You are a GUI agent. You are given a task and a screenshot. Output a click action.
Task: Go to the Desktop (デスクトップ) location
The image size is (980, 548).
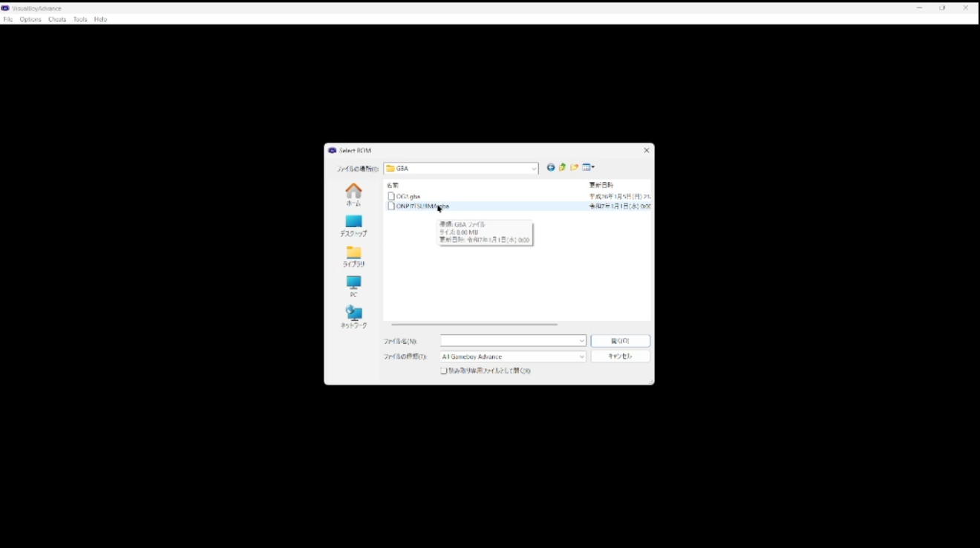[x=353, y=226]
